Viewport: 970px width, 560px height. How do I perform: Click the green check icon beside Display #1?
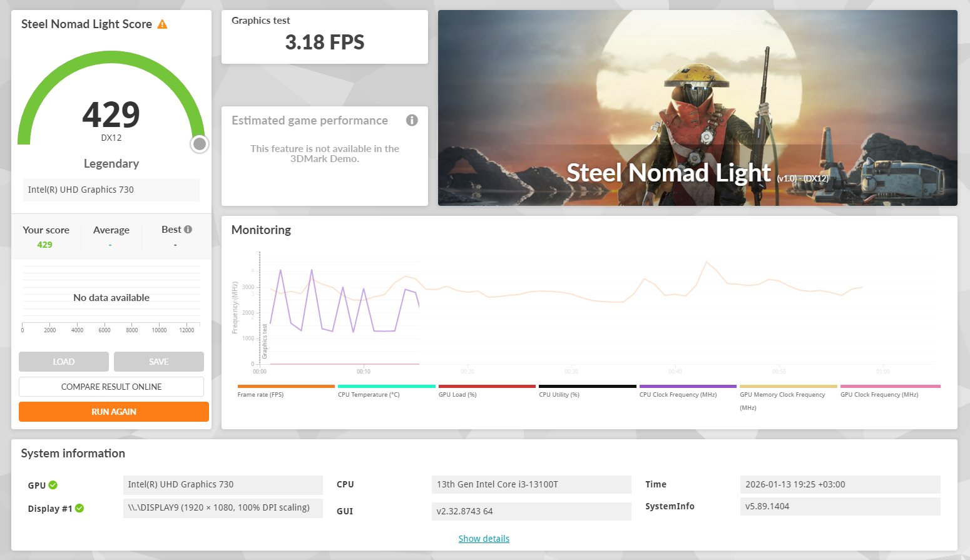coord(79,508)
